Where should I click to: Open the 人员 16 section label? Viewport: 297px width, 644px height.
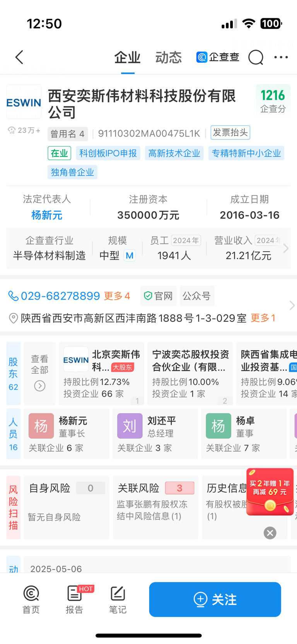click(x=14, y=434)
